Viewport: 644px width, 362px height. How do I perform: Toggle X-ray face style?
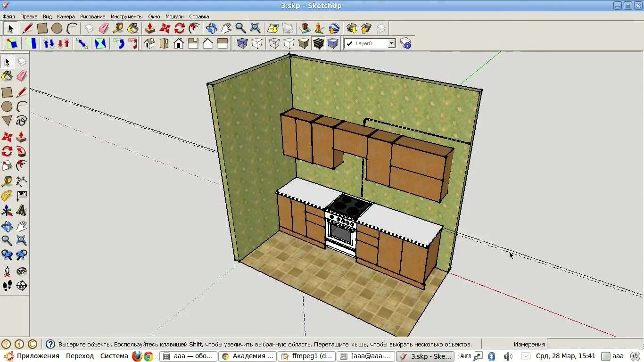(x=242, y=43)
